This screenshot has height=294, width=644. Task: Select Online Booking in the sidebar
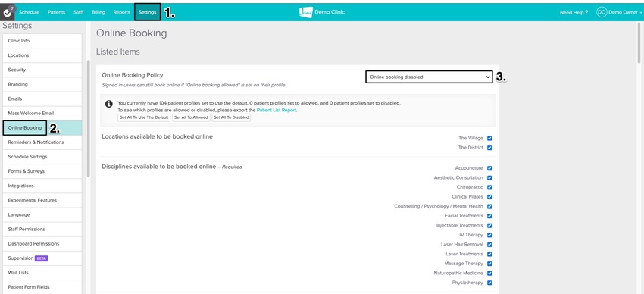tap(42, 128)
